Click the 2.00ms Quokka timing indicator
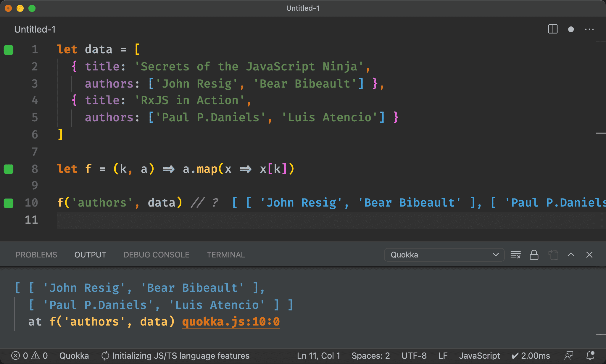This screenshot has width=606, height=364. pyautogui.click(x=531, y=356)
